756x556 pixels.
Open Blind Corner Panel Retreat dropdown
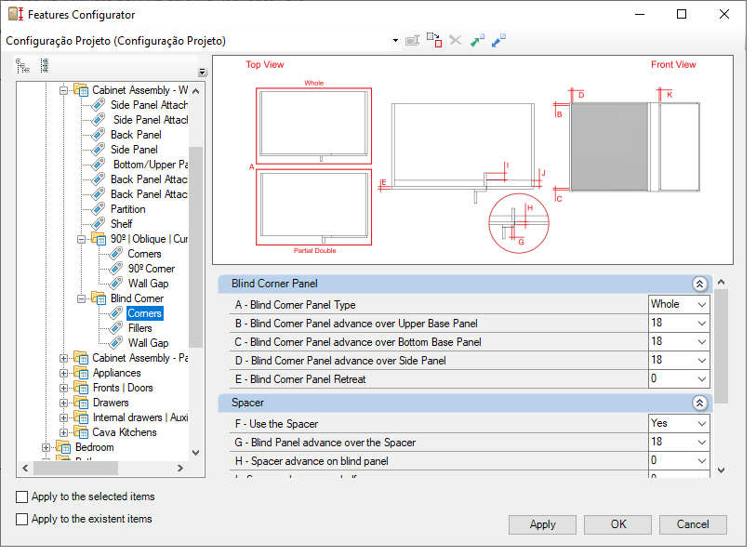pyautogui.click(x=702, y=379)
